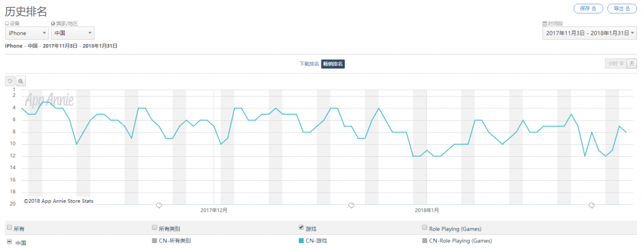Image resolution: width=644 pixels, height=250 pixels.
Task: Uncheck the 游戏 checkbox
Action: coord(301,227)
